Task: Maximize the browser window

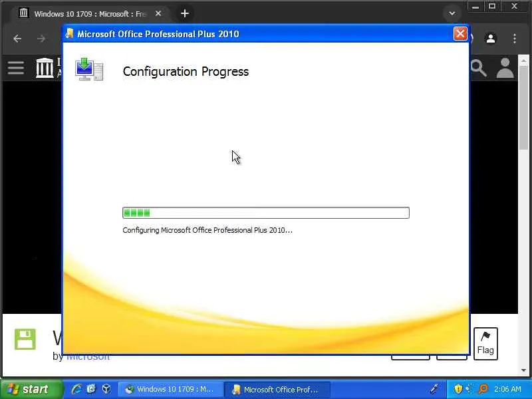Action: (x=492, y=7)
